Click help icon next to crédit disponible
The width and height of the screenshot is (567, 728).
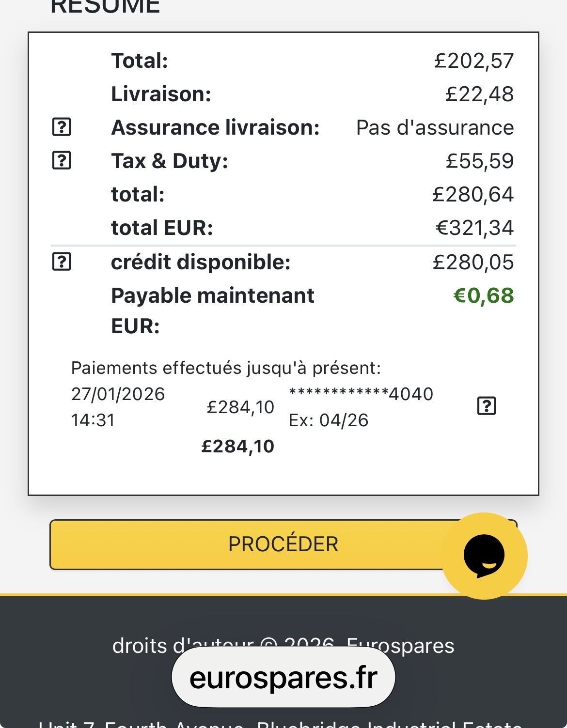tap(62, 262)
